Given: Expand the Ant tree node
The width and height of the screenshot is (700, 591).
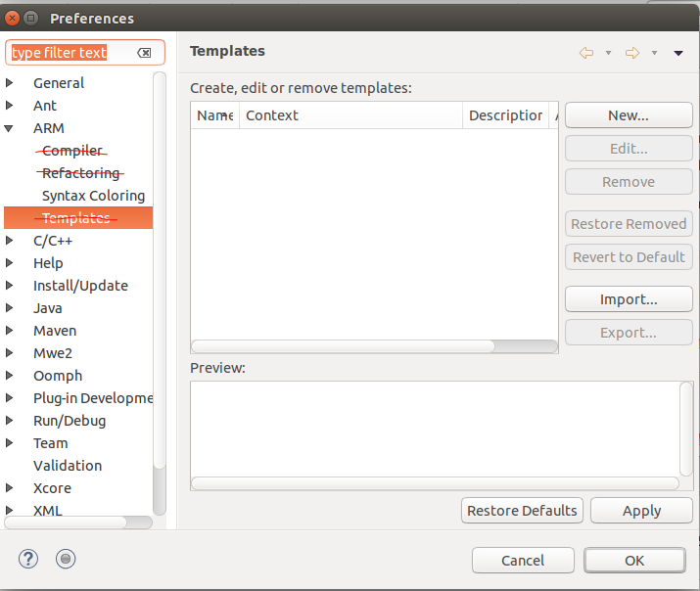Looking at the screenshot, I should [9, 106].
